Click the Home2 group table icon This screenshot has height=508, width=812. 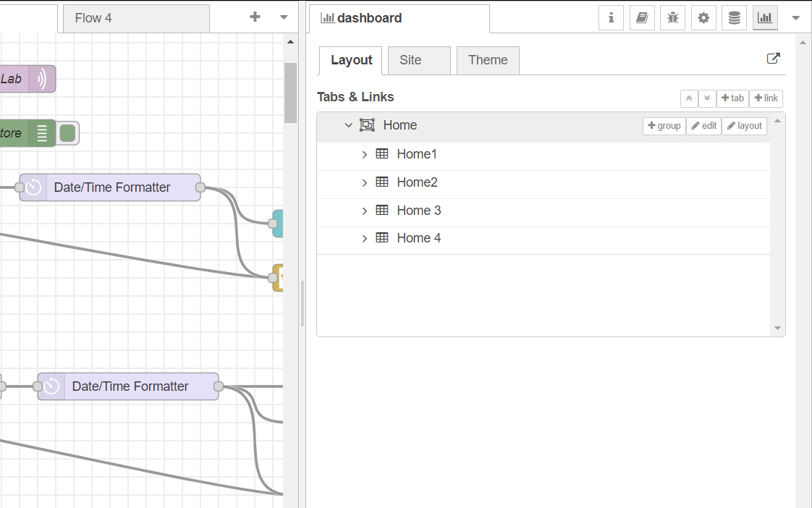pos(382,182)
